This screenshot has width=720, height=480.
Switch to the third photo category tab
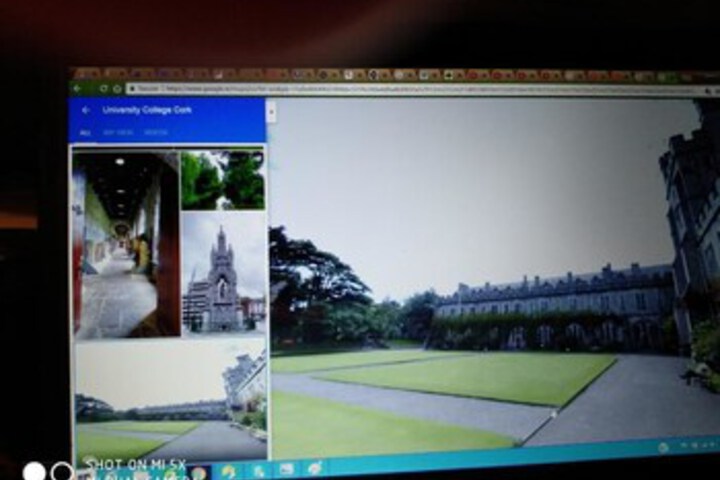click(x=156, y=133)
